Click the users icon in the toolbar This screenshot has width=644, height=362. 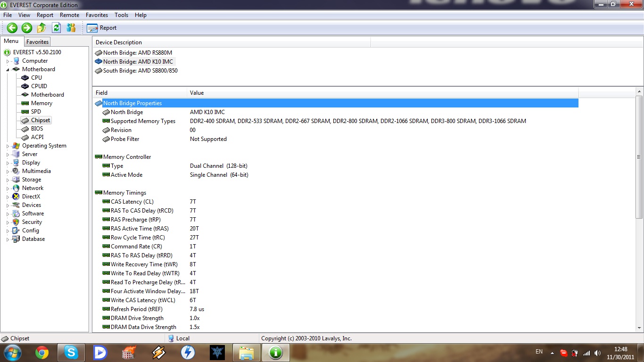coord(71,28)
